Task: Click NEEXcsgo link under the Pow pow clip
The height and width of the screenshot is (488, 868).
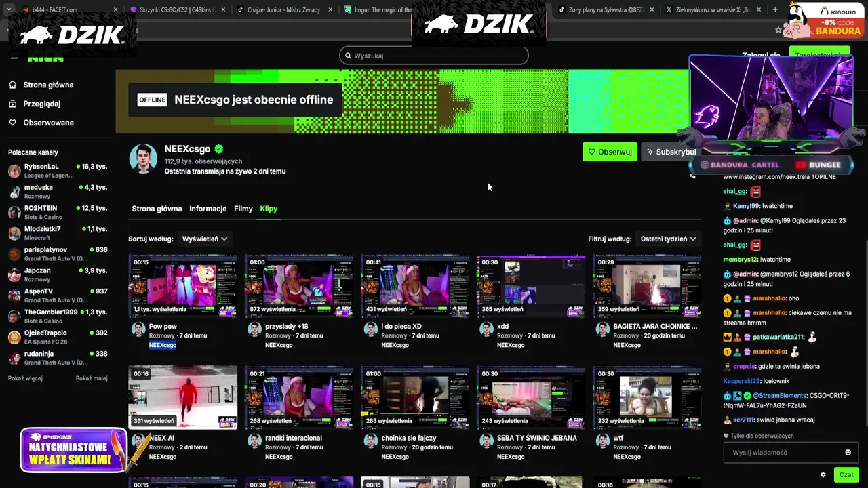Action: click(163, 345)
